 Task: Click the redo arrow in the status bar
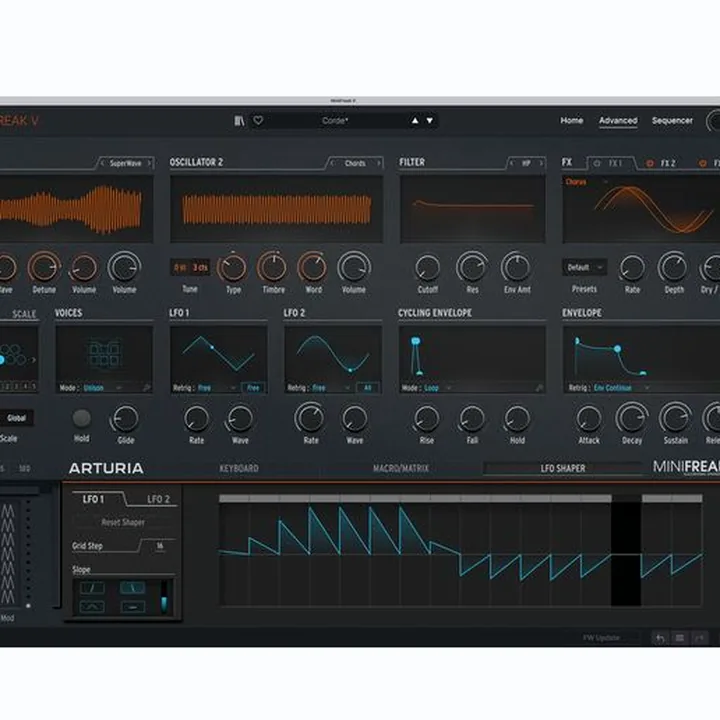700,638
